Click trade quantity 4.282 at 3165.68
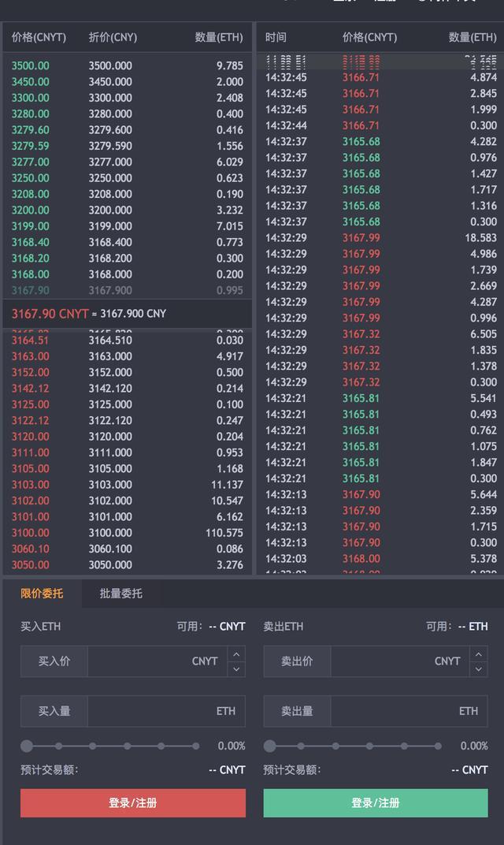 click(x=484, y=142)
